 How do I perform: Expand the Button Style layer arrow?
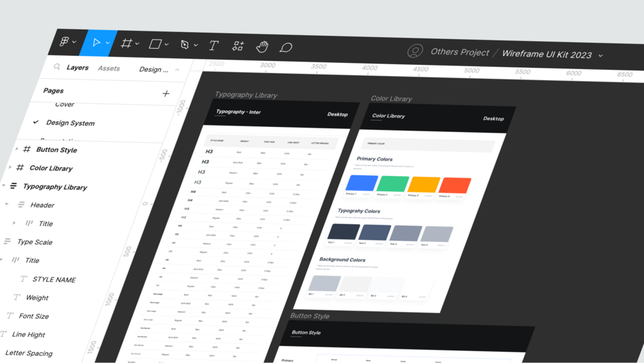[x=17, y=149]
